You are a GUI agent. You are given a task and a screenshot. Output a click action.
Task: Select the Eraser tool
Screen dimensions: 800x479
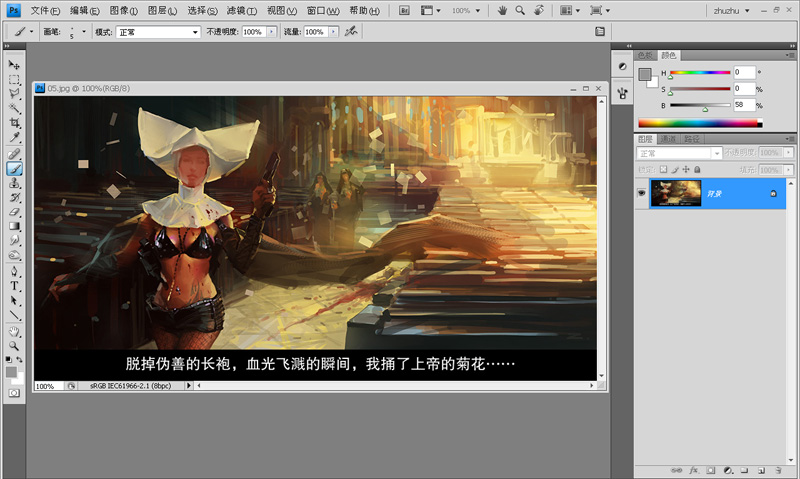[14, 212]
